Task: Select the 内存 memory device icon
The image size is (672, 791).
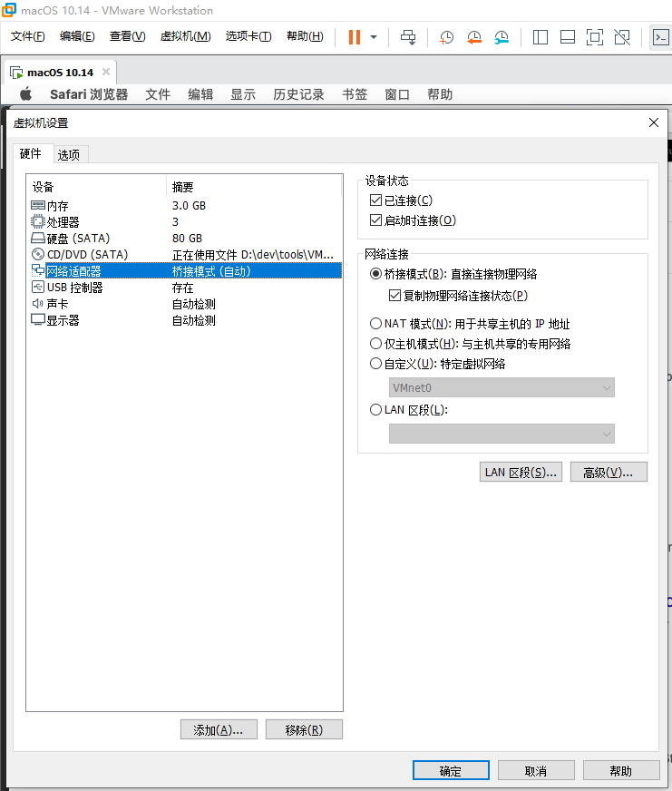Action: click(x=38, y=205)
